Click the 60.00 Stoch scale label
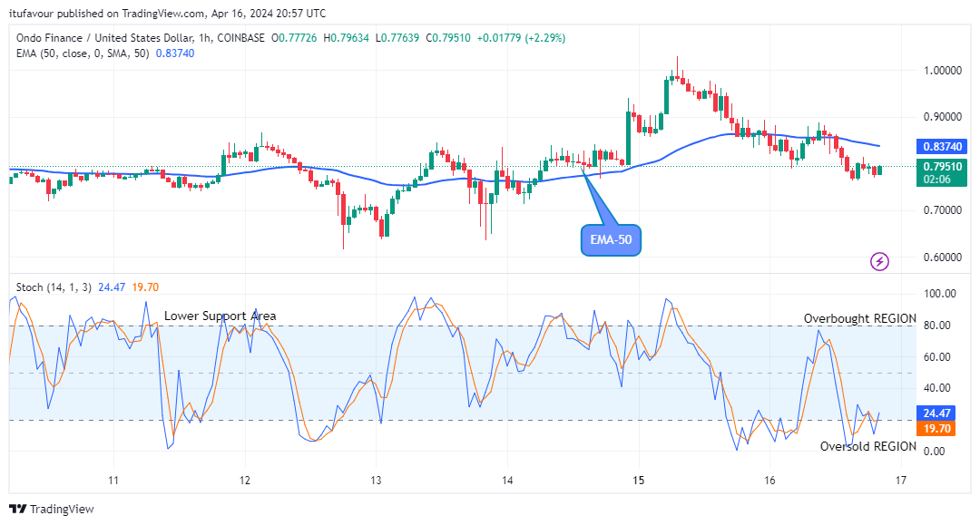 (x=936, y=357)
